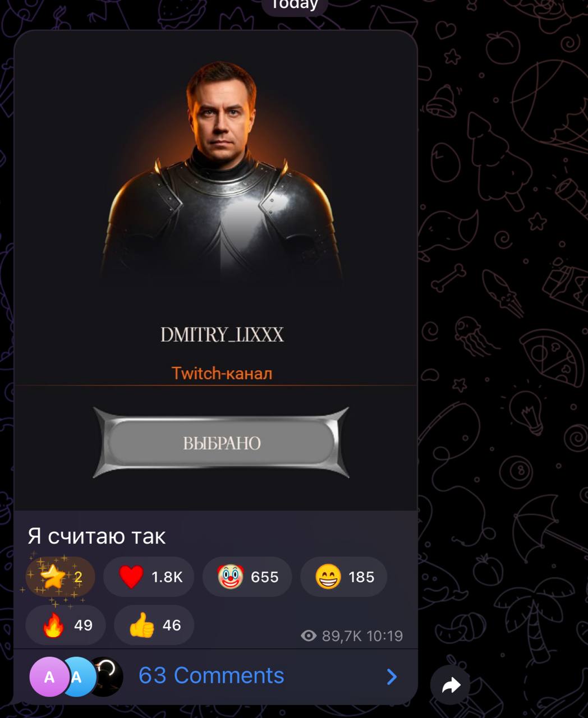Tap the clown face reaction
Viewport: 588px width, 718px height.
point(247,577)
